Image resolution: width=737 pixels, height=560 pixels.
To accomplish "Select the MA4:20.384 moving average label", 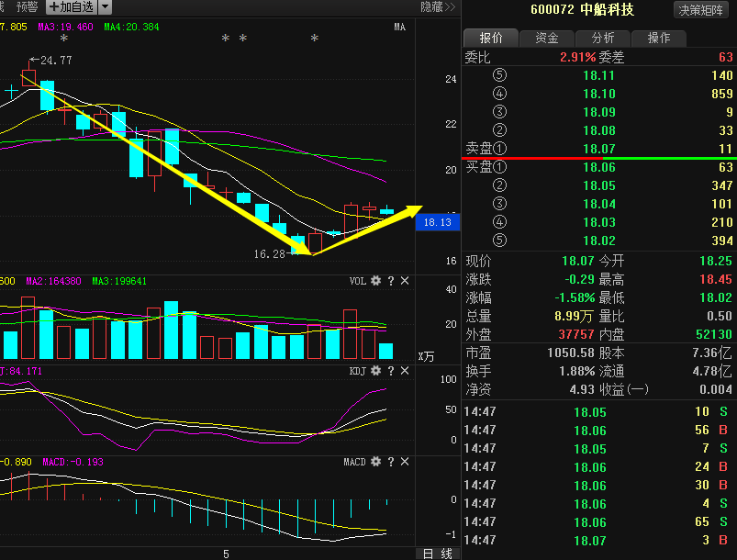I will coord(131,27).
